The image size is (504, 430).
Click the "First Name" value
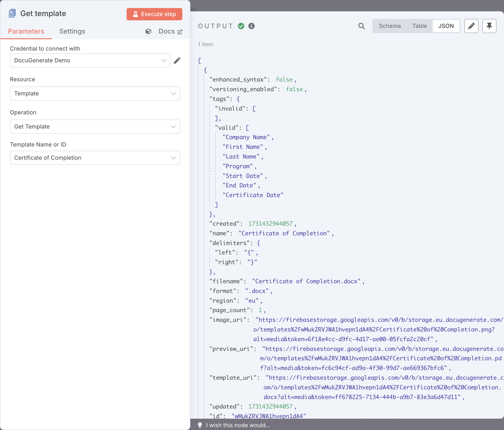pos(243,147)
